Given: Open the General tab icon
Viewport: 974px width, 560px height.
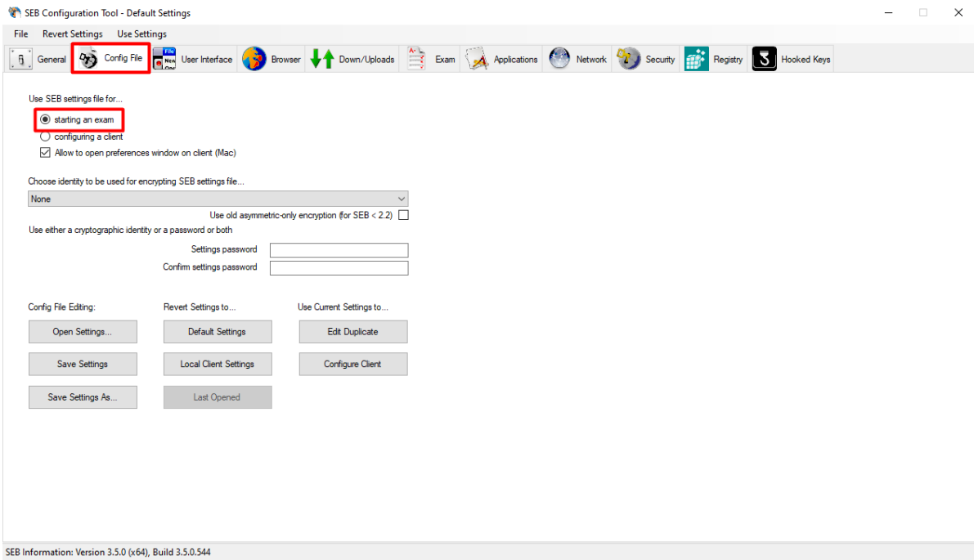Looking at the screenshot, I should [20, 60].
